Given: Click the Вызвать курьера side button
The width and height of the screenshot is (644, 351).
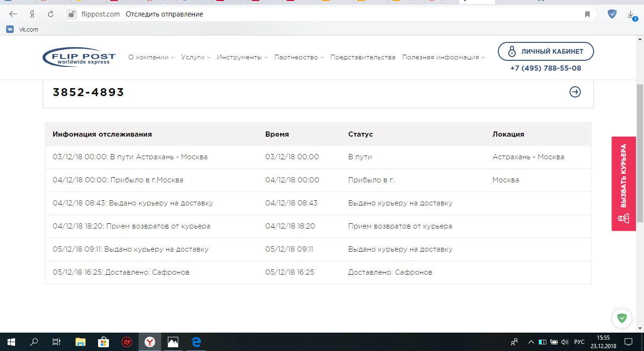Looking at the screenshot, I should click(x=624, y=184).
